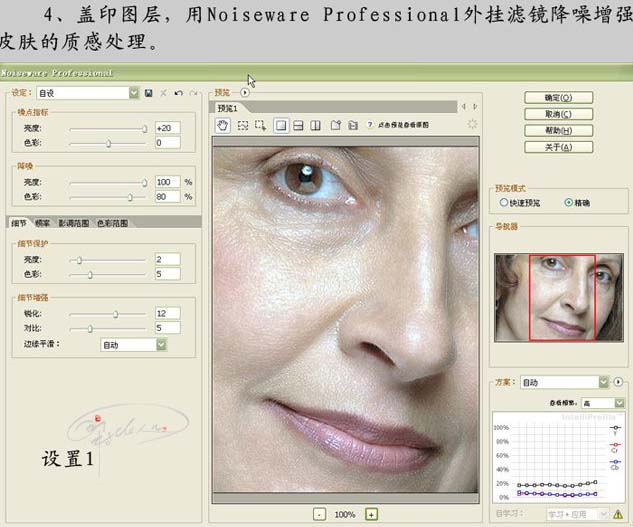This screenshot has width=633, height=527.
Task: Zoom in with the plus button
Action: pos(371,514)
